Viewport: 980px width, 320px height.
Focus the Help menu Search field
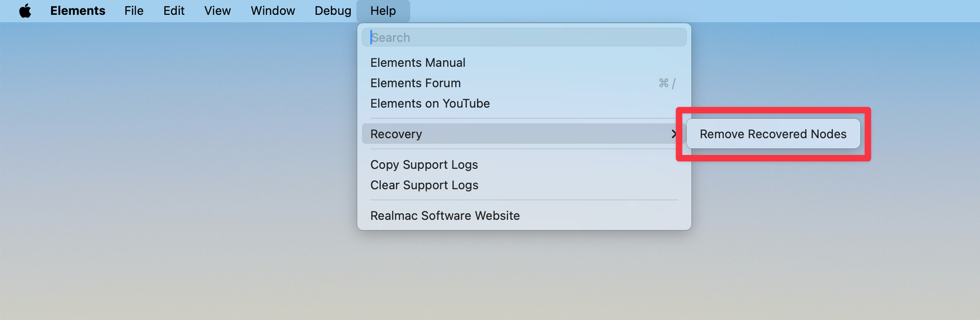524,37
